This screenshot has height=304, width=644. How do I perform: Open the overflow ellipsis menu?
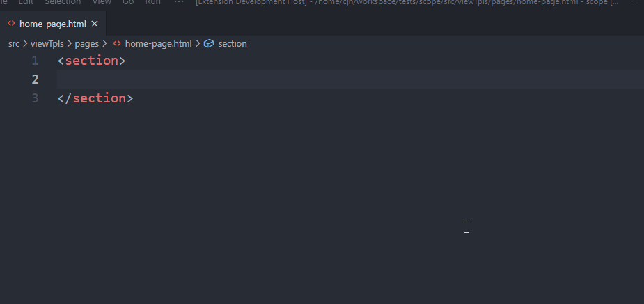179,2
